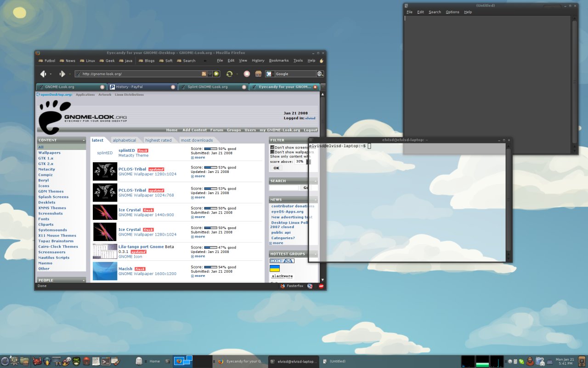
Task: Show more bookmarks with the chevron
Action: pyautogui.click(x=205, y=60)
